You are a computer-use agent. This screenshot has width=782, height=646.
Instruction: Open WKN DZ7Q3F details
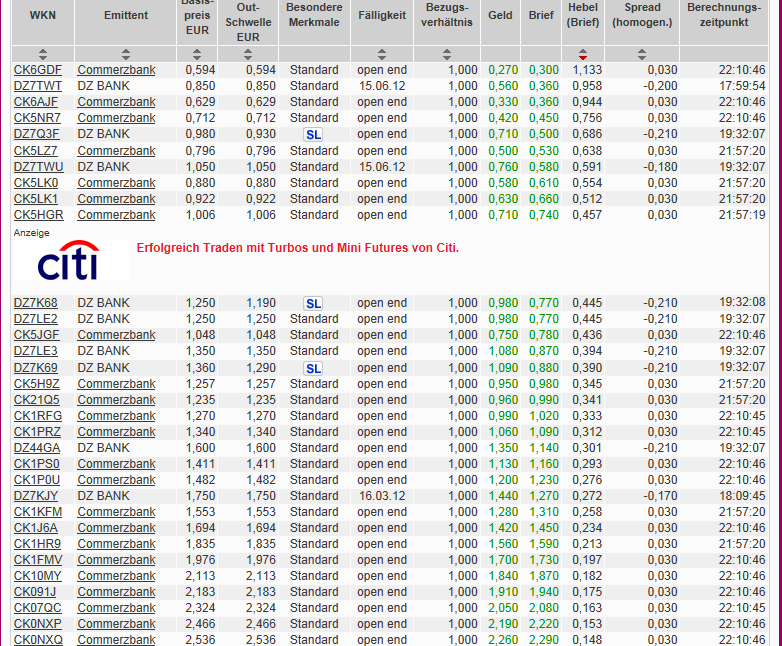(36, 134)
